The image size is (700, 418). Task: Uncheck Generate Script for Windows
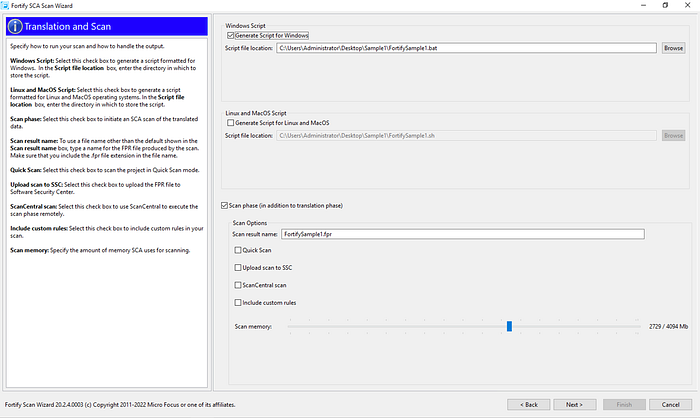click(230, 35)
